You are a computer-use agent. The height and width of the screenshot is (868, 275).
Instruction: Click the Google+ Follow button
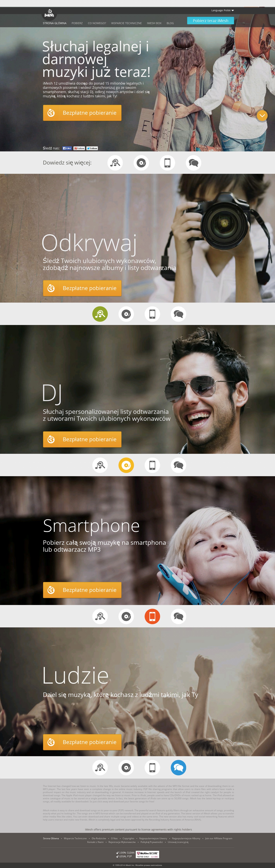pos(79,148)
